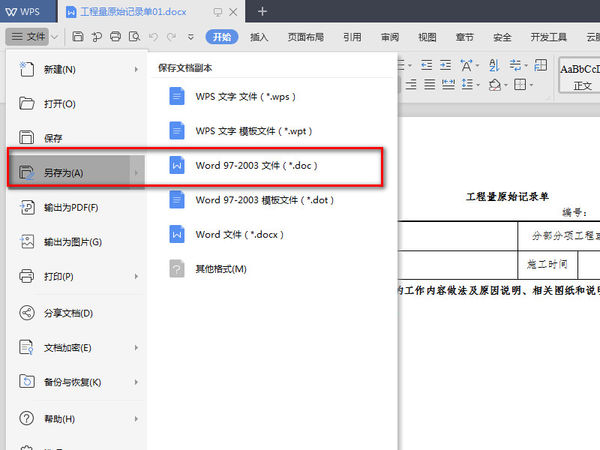Click the Save icon in quick toolbar
This screenshot has width=600, height=450.
(78, 37)
